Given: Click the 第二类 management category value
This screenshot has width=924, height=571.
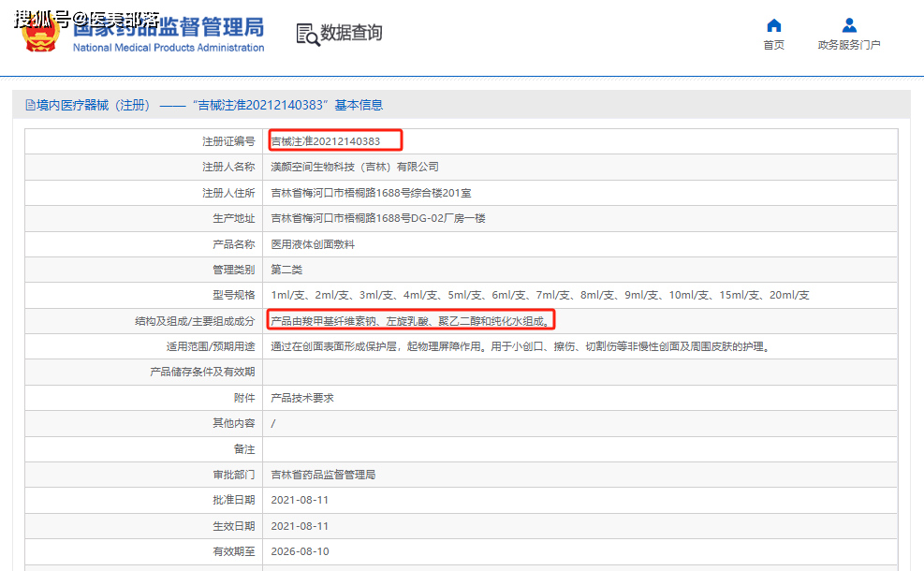Looking at the screenshot, I should [286, 270].
